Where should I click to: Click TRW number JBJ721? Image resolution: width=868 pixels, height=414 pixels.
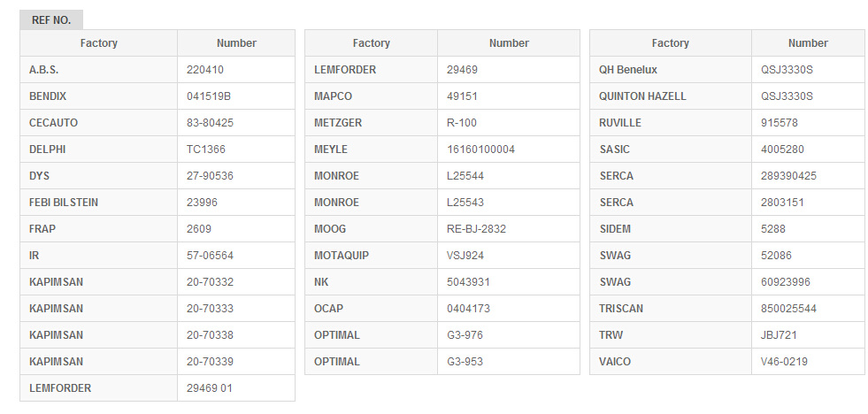(808, 335)
